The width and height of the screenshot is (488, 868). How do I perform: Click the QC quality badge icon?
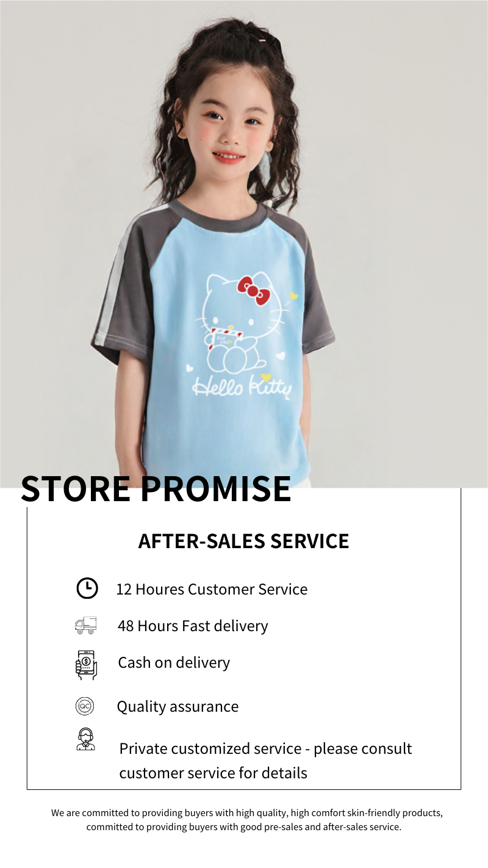pyautogui.click(x=85, y=706)
